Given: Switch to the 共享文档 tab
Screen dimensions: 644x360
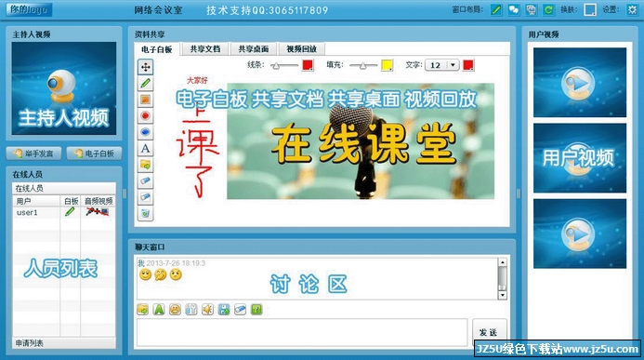Looking at the screenshot, I should (x=205, y=49).
